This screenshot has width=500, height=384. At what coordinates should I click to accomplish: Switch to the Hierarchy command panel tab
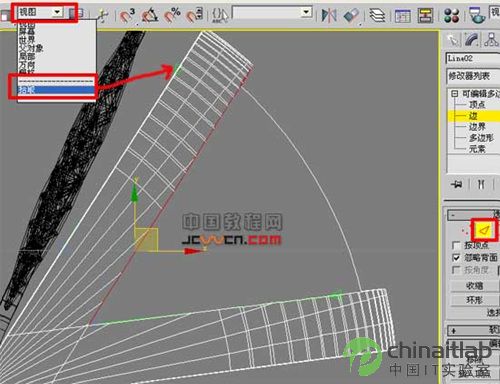click(491, 40)
